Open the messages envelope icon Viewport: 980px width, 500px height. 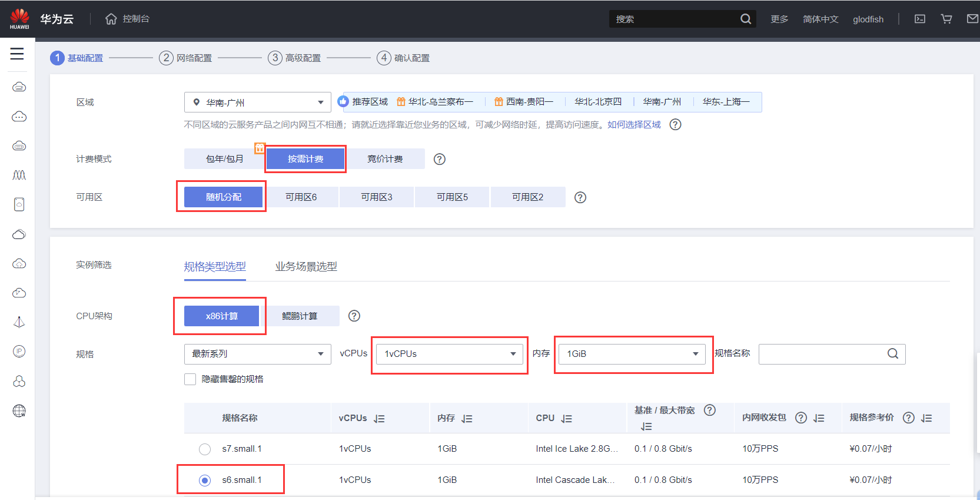point(973,19)
